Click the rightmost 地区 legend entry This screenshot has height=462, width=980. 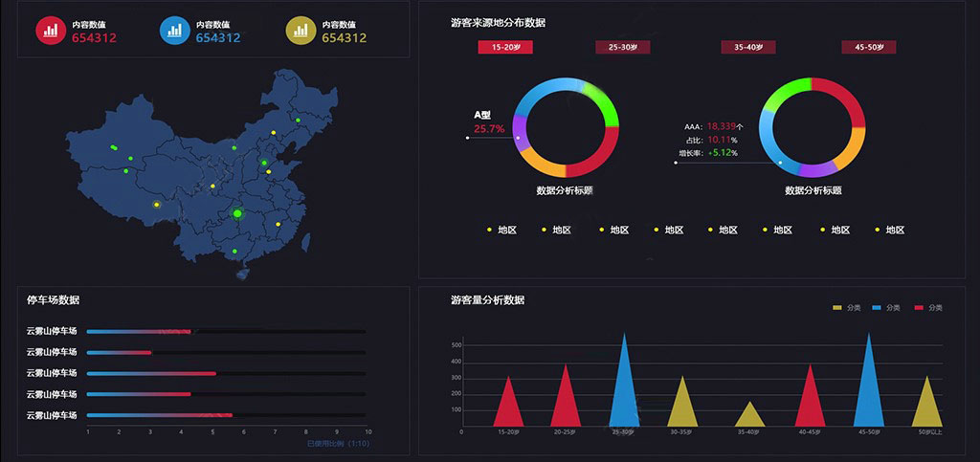click(x=894, y=230)
